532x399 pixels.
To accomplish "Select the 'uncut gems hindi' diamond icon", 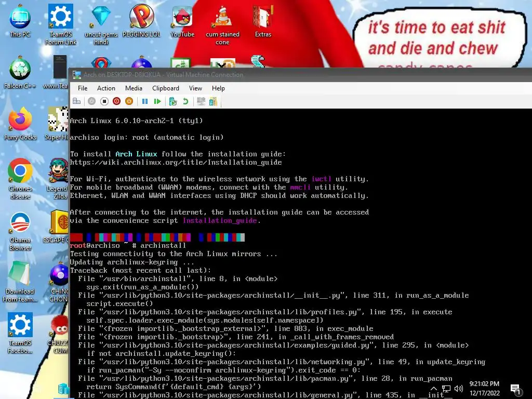I will point(101,24).
